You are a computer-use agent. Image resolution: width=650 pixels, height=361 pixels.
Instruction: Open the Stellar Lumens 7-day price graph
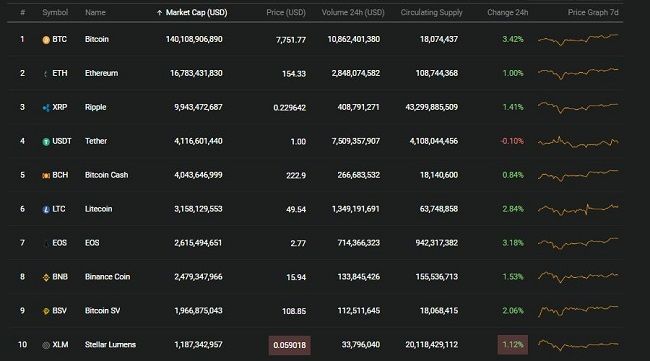[x=578, y=345]
